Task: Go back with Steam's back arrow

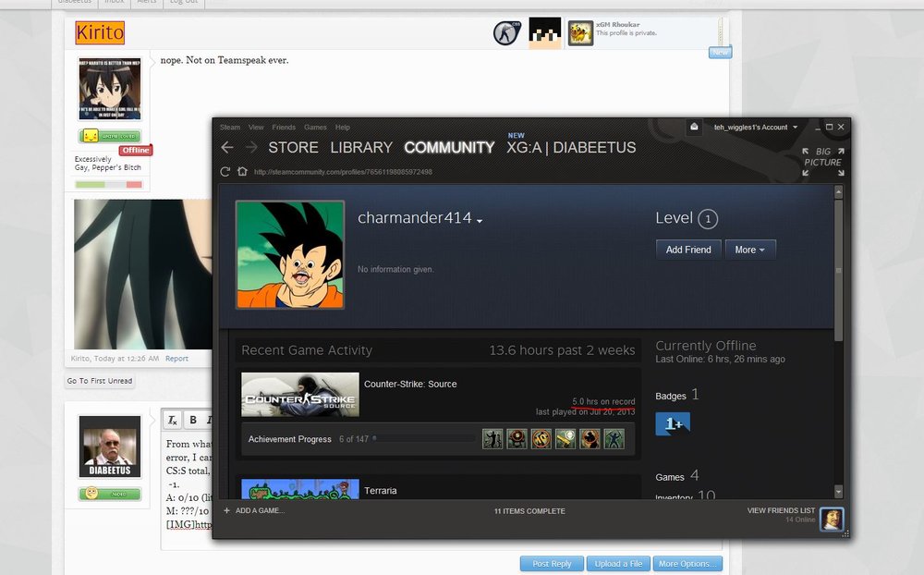Action: [x=227, y=147]
